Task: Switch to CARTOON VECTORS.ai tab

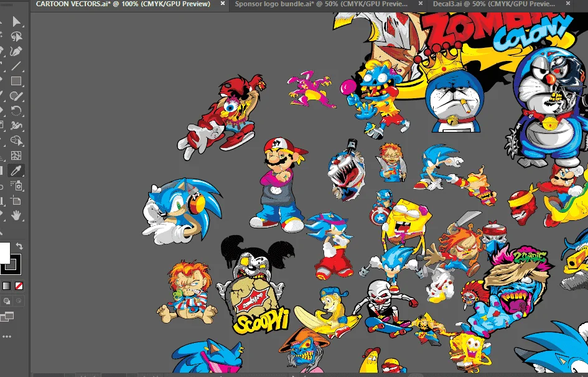Action: (123, 4)
